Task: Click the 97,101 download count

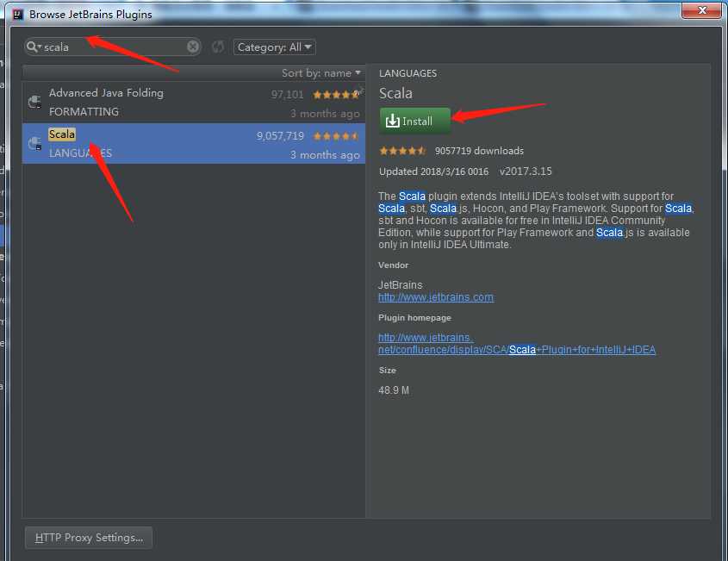Action: pos(287,95)
